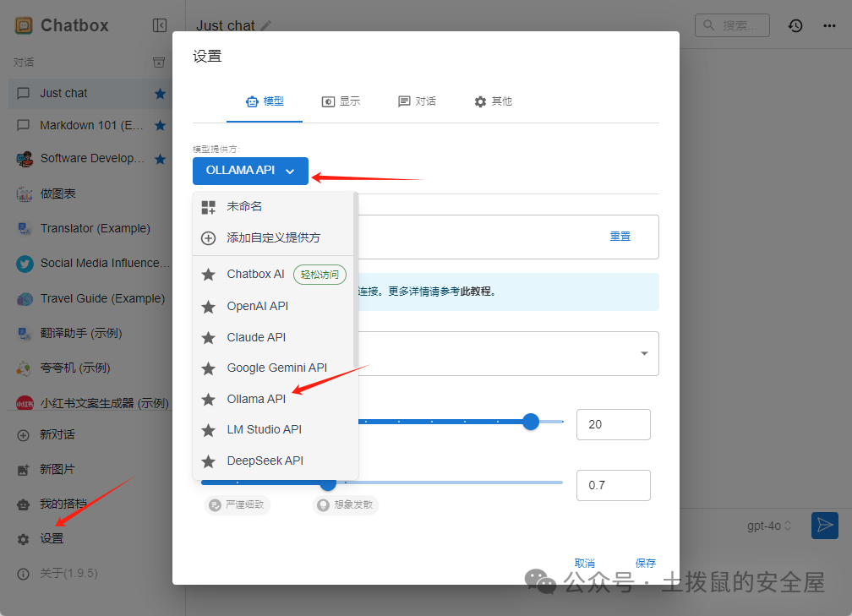The width and height of the screenshot is (852, 616).
Task: Click the temperature slider handle
Action: 328,483
